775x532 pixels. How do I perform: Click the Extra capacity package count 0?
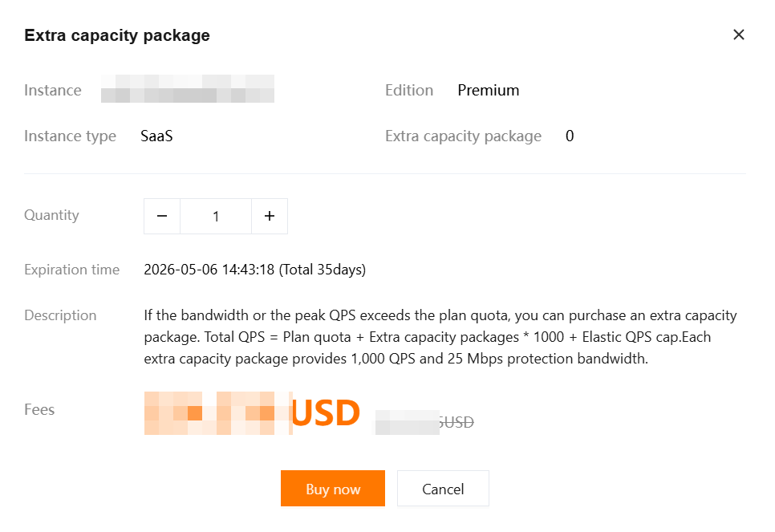point(570,136)
